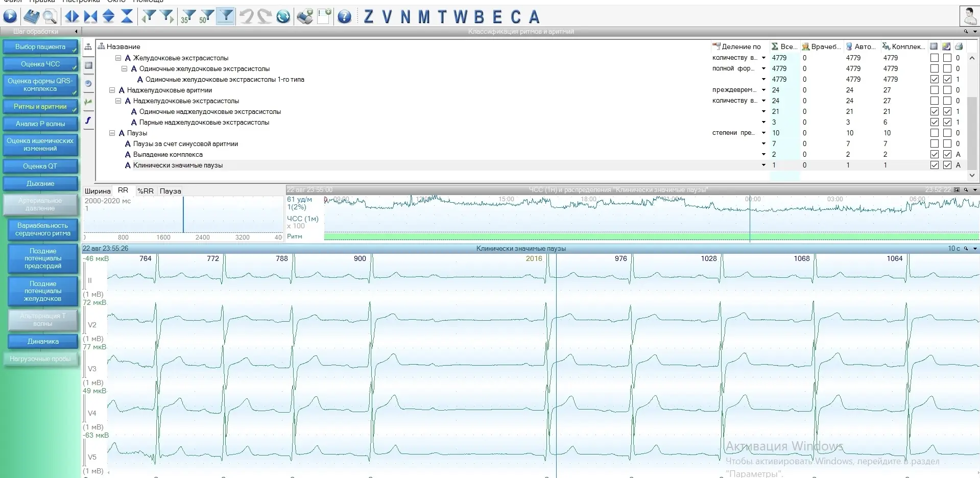Toggle first checkbox in 'Желудочковые экстрасистолы' top row

point(934,58)
